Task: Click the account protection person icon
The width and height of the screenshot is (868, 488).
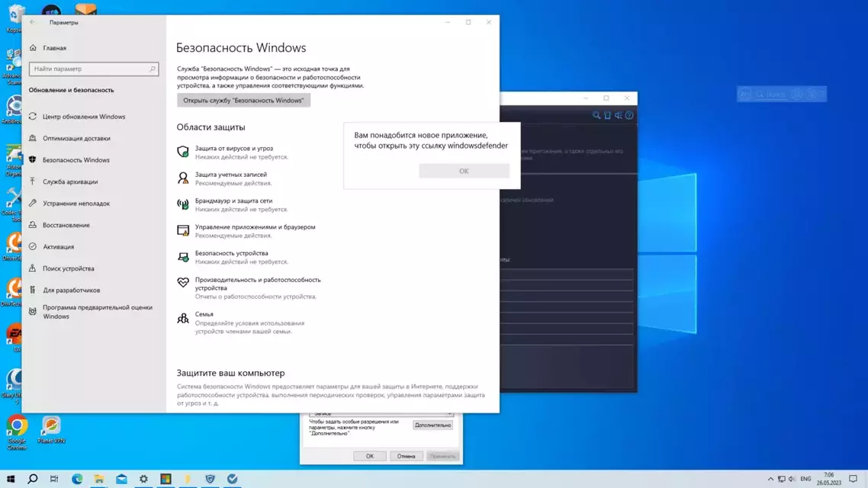Action: pyautogui.click(x=183, y=178)
